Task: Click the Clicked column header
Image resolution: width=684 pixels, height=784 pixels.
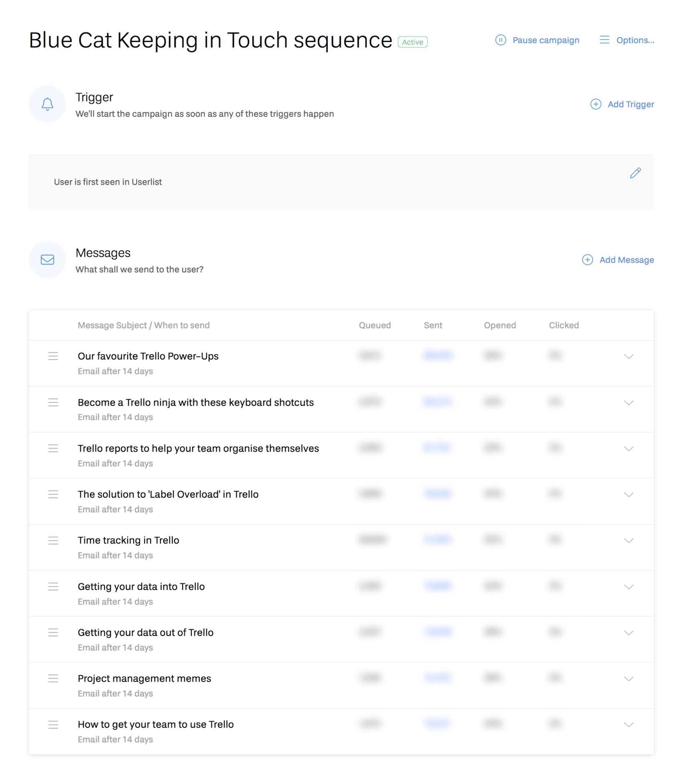Action: [563, 325]
